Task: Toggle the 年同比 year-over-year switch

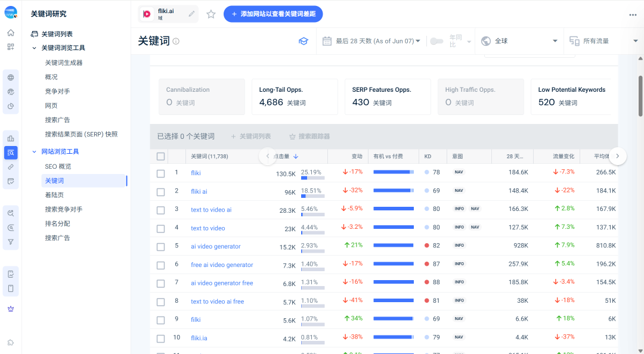Action: pos(436,41)
